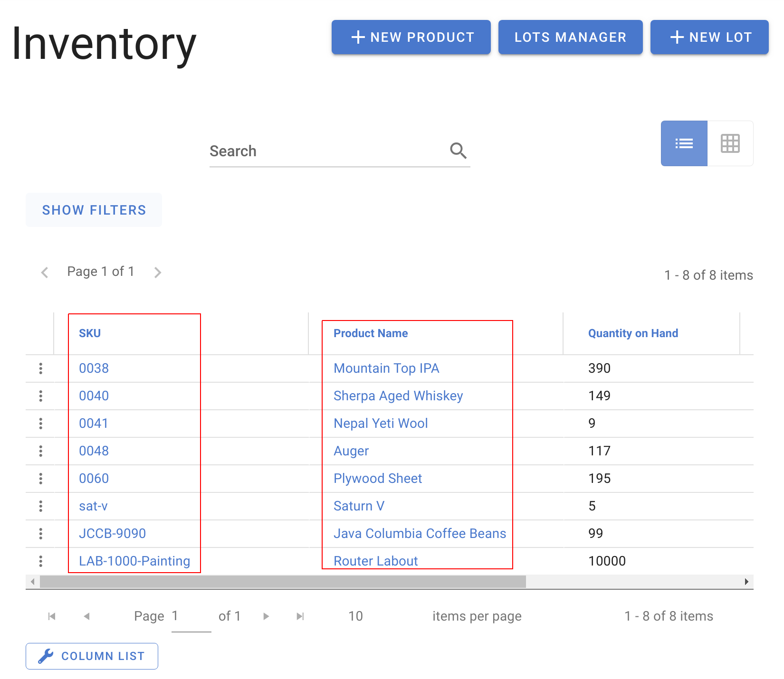Click the wrench icon on Column List
The height and width of the screenshot is (679, 784).
(45, 656)
